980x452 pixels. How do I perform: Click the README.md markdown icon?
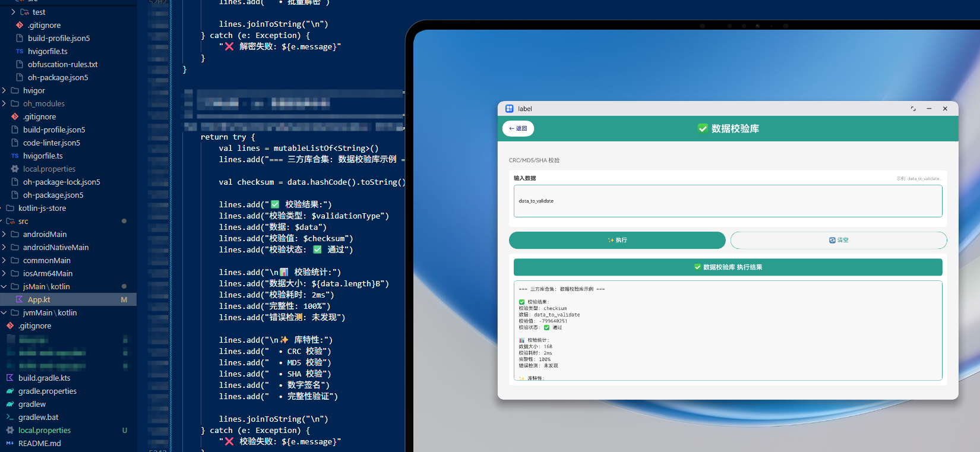10,443
